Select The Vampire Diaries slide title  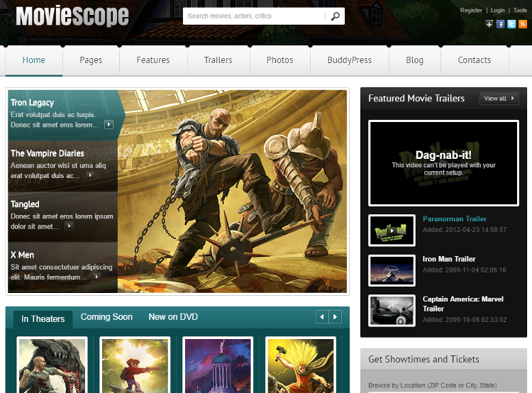coord(47,153)
